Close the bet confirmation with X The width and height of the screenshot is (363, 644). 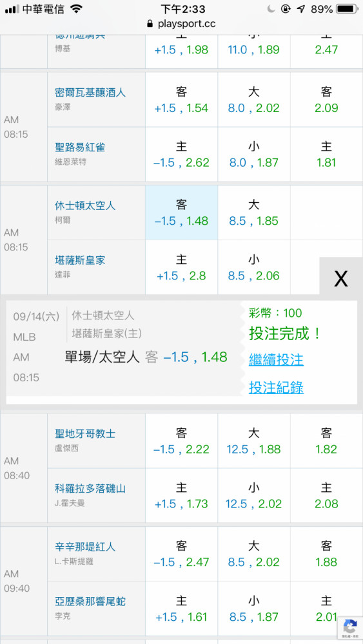341,278
